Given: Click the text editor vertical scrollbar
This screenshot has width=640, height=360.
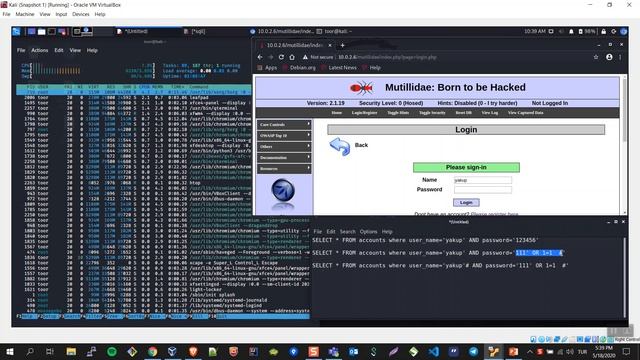Looking at the screenshot, I should click(x=624, y=278).
